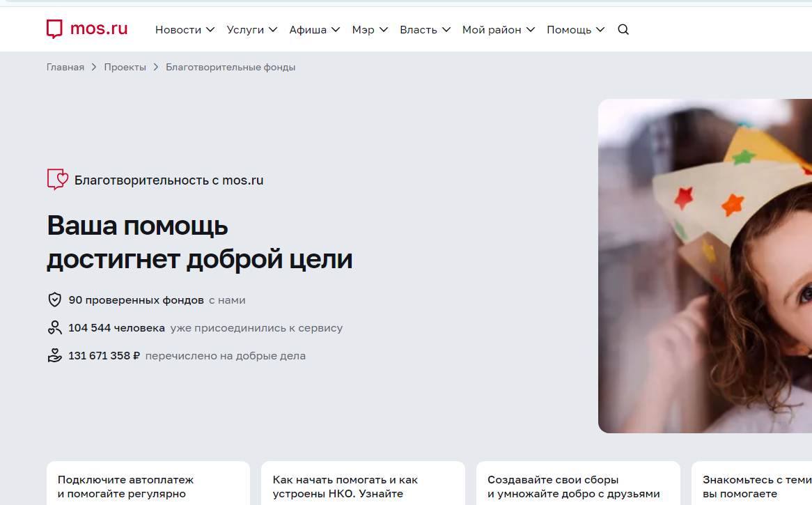Open the Мэр menu item
812x505 pixels.
370,30
